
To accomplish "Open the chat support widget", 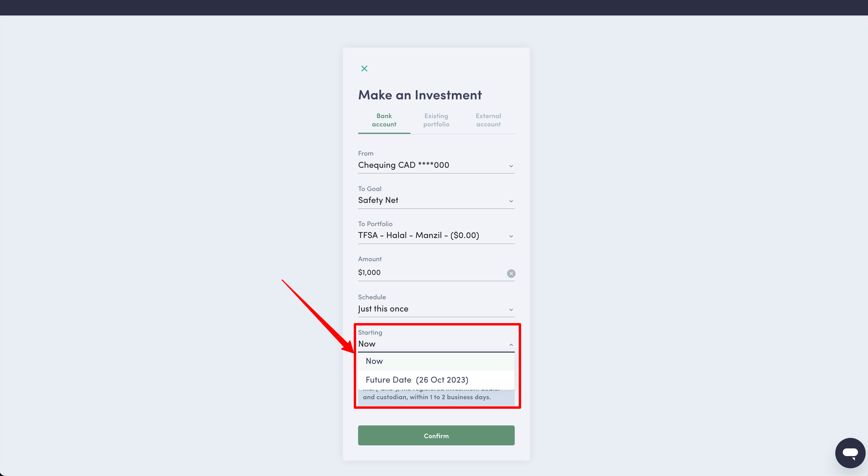I will (x=850, y=453).
